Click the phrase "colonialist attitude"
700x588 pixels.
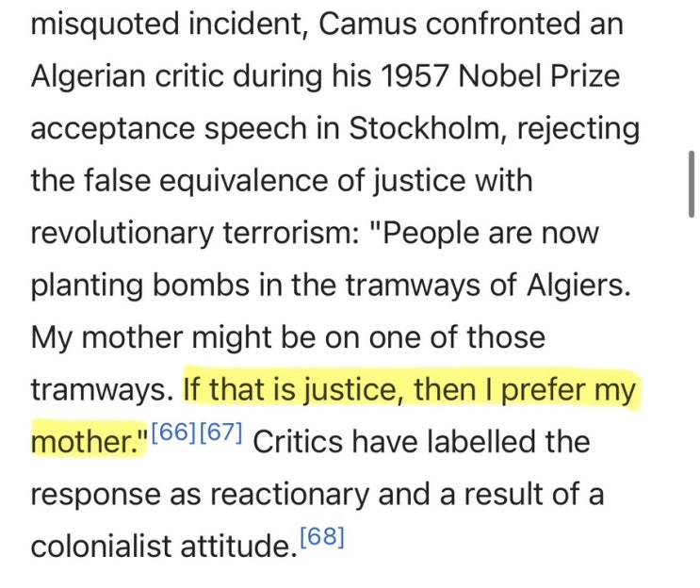[x=157, y=546]
